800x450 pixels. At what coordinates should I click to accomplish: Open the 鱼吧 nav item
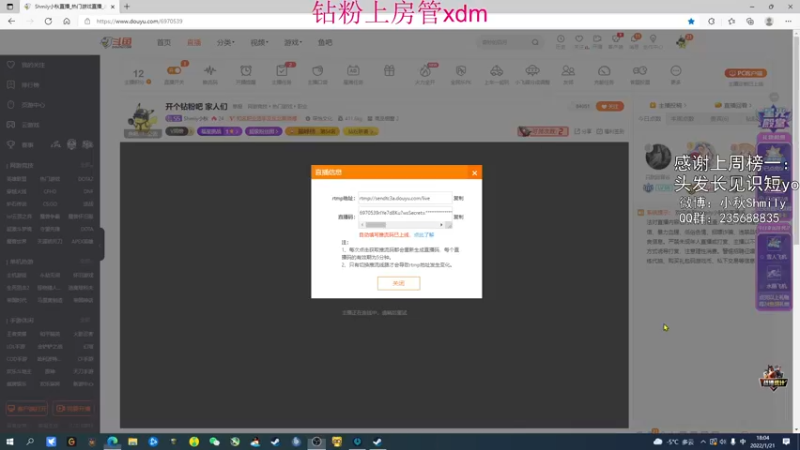(x=325, y=42)
